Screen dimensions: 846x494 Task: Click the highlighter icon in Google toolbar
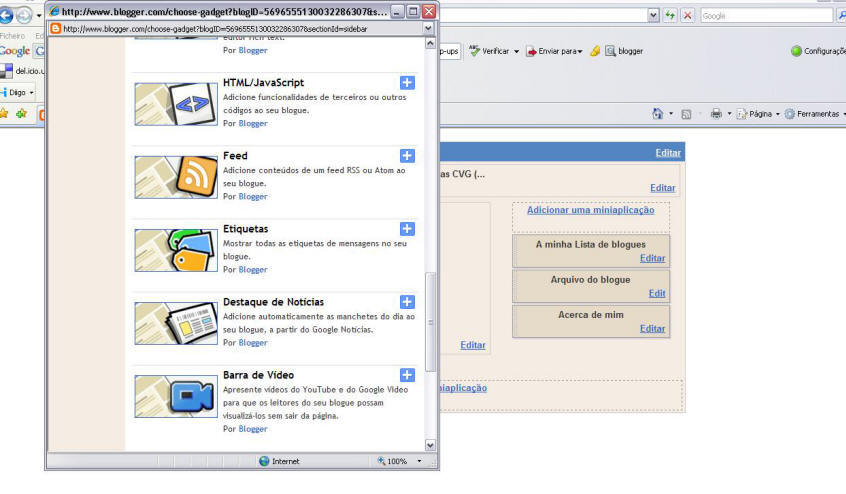coord(595,51)
